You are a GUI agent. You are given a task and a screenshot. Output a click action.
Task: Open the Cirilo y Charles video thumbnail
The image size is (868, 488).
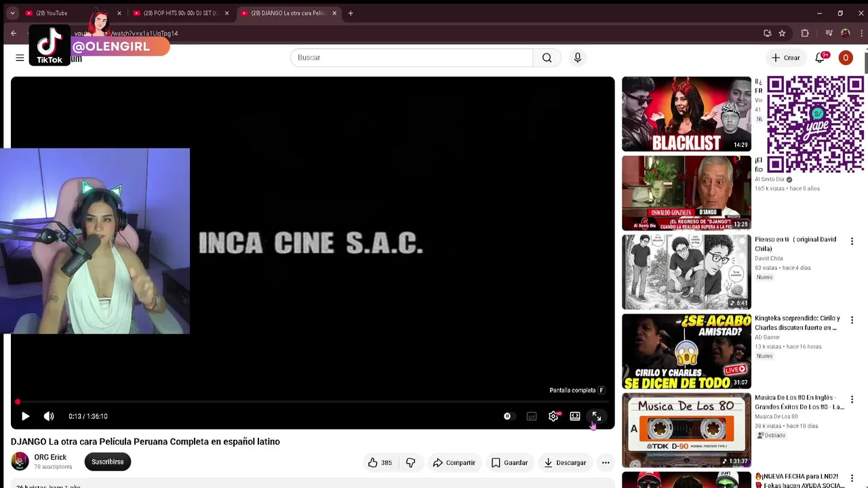pyautogui.click(x=686, y=351)
